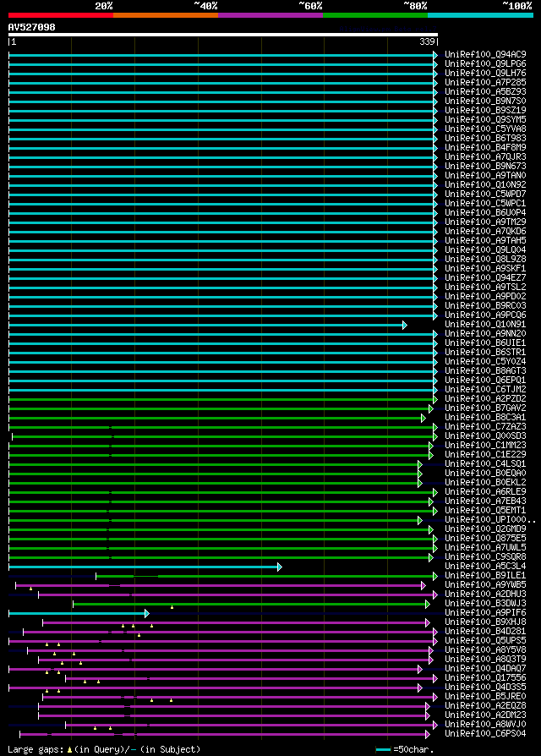
Task: Click the arrowhead ending the UniRef100_B7GAV2 bar
Action: (x=431, y=408)
